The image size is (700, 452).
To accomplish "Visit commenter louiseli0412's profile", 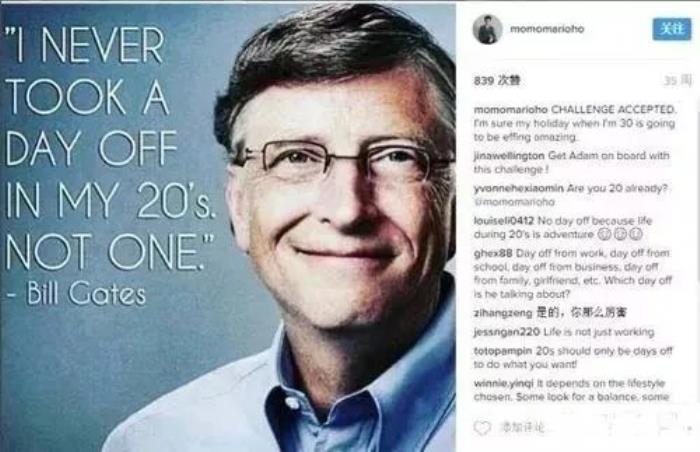I will (504, 221).
